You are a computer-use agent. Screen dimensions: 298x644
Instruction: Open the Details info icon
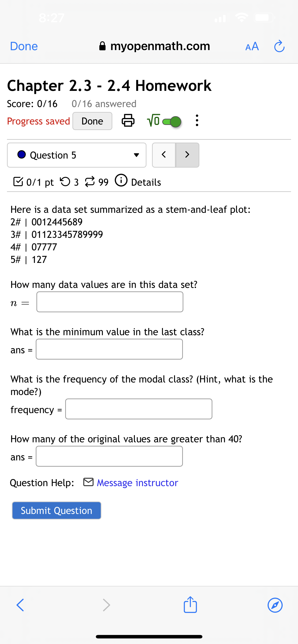point(121,182)
